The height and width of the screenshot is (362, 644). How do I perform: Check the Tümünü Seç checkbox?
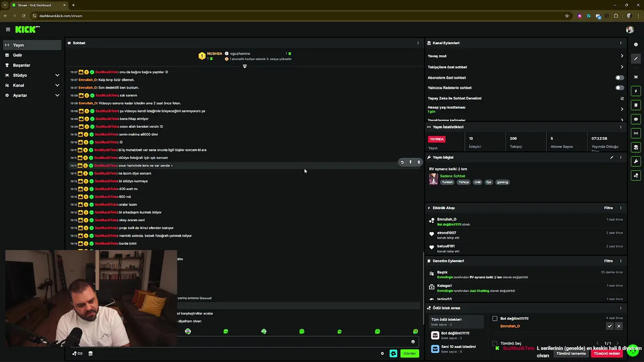[495, 343]
